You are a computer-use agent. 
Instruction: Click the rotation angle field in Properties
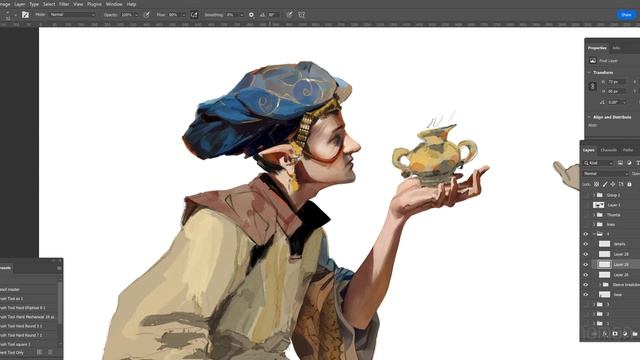click(616, 102)
